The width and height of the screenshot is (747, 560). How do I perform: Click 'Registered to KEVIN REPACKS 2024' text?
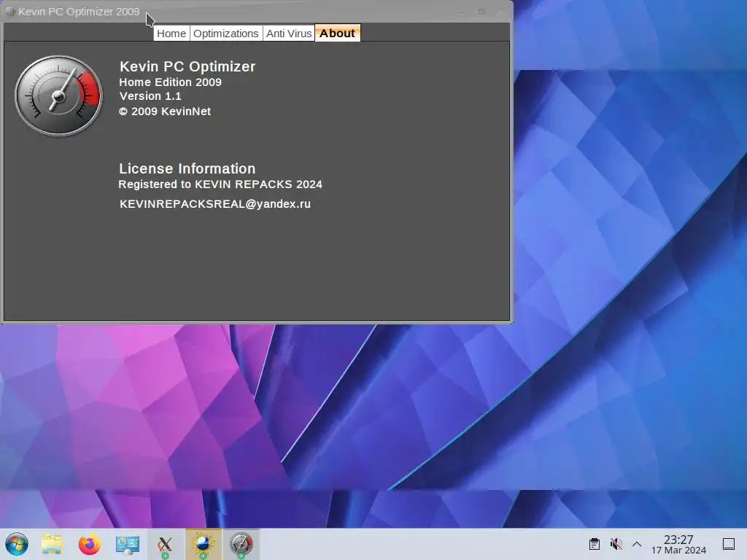(x=220, y=184)
